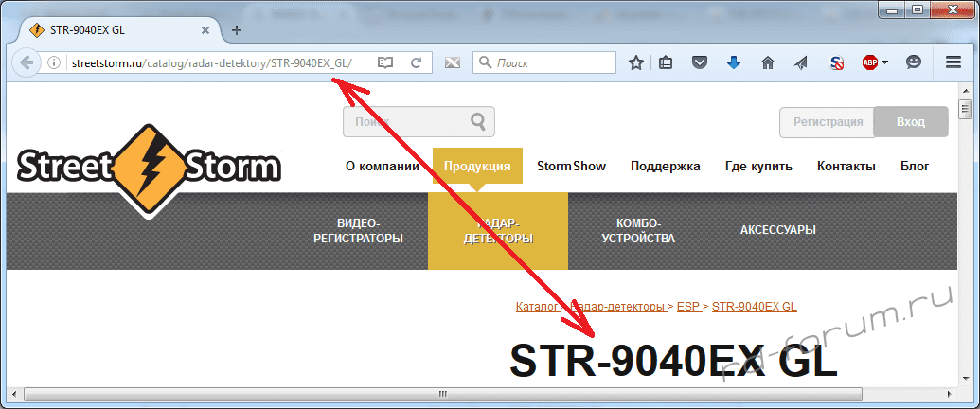Click the browser back arrow button
The width and height of the screenshot is (980, 409).
coord(27,62)
